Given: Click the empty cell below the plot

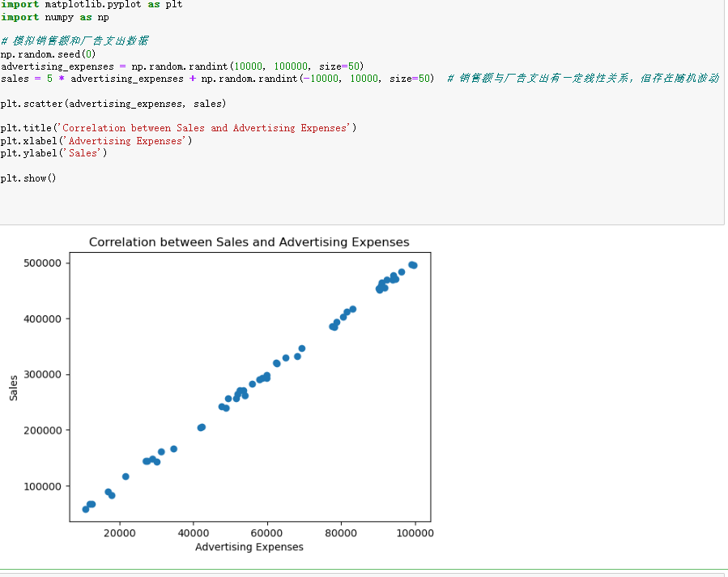Looking at the screenshot, I should click(364, 573).
